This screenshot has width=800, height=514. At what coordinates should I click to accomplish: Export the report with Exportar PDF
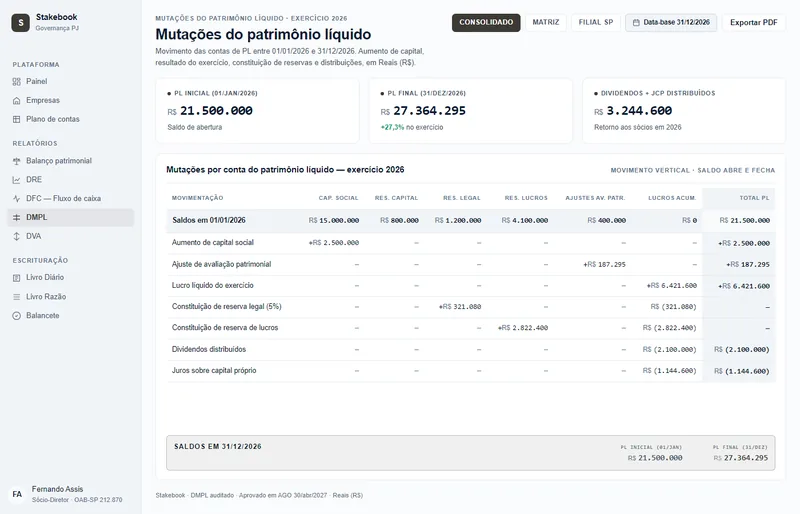pos(754,22)
